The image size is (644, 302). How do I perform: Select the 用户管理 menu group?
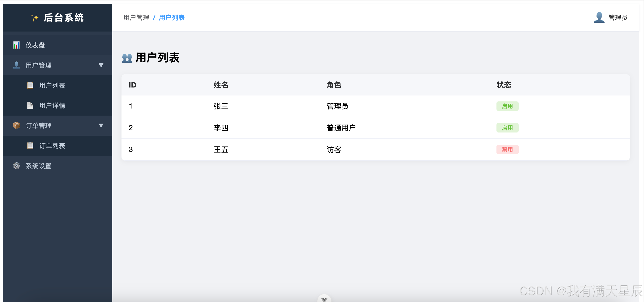[x=58, y=65]
